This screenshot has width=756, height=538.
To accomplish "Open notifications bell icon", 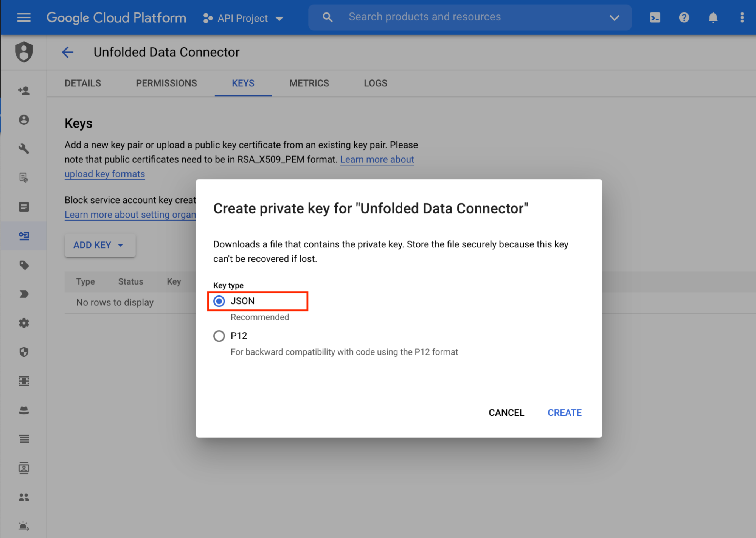I will point(713,17).
